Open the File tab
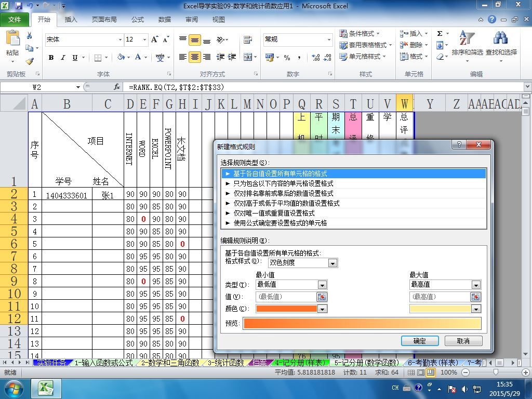532x399 pixels. (14, 20)
